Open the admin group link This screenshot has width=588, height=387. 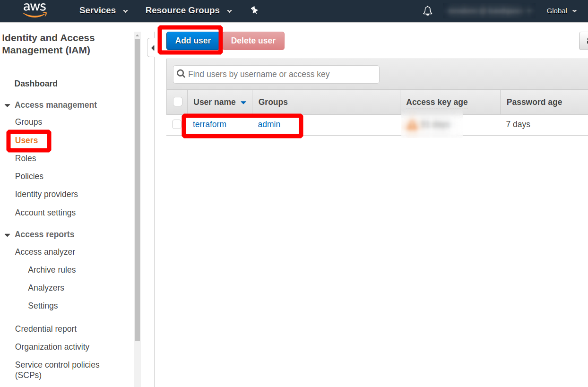tap(269, 124)
